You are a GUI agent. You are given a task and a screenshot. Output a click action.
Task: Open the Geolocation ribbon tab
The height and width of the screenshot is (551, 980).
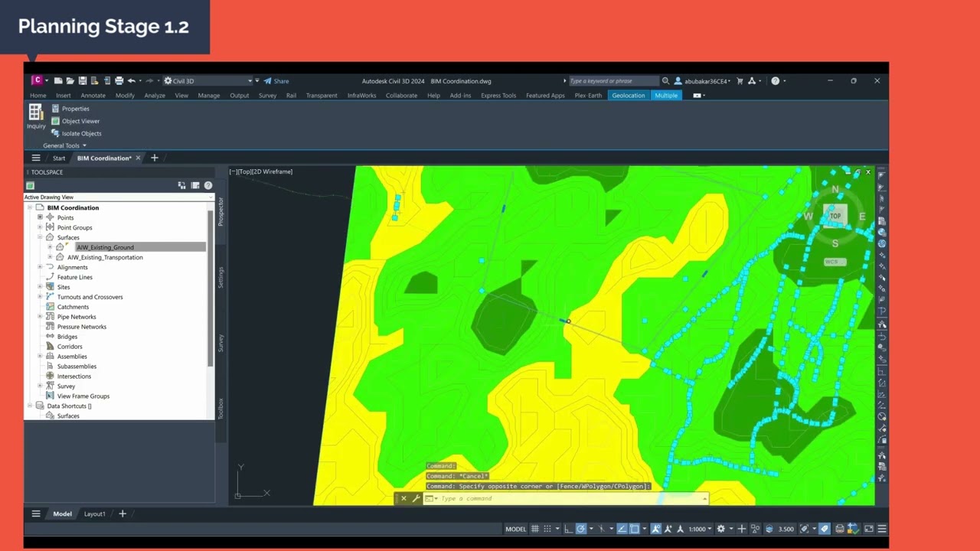[628, 96]
